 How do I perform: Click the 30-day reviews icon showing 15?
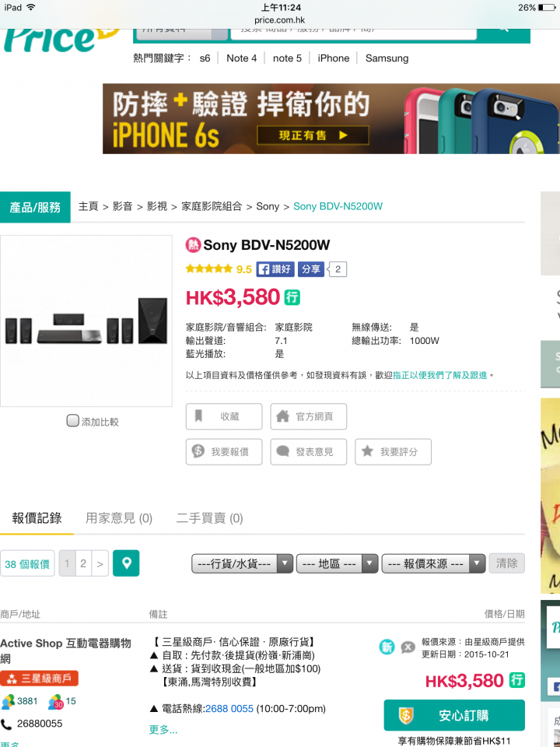pyautogui.click(x=55, y=701)
